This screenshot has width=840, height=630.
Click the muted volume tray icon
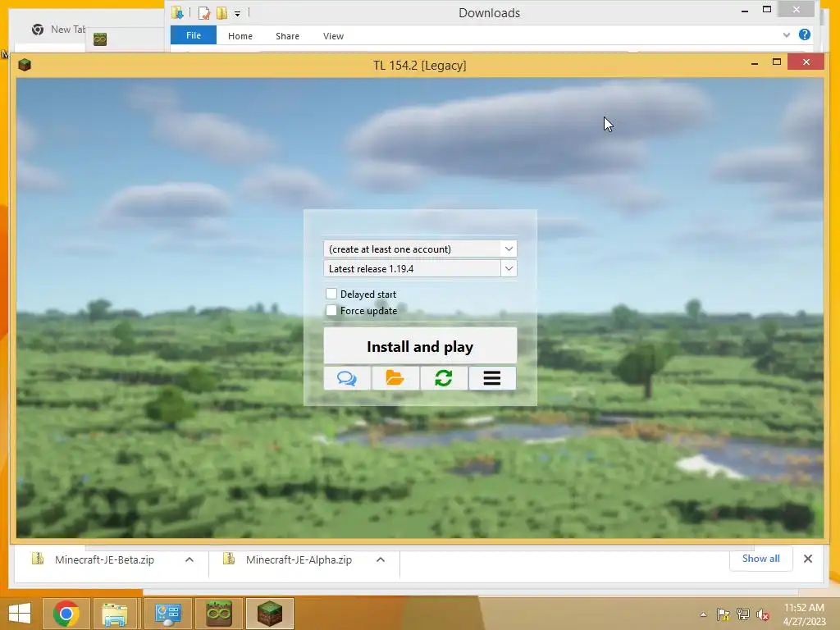point(763,614)
